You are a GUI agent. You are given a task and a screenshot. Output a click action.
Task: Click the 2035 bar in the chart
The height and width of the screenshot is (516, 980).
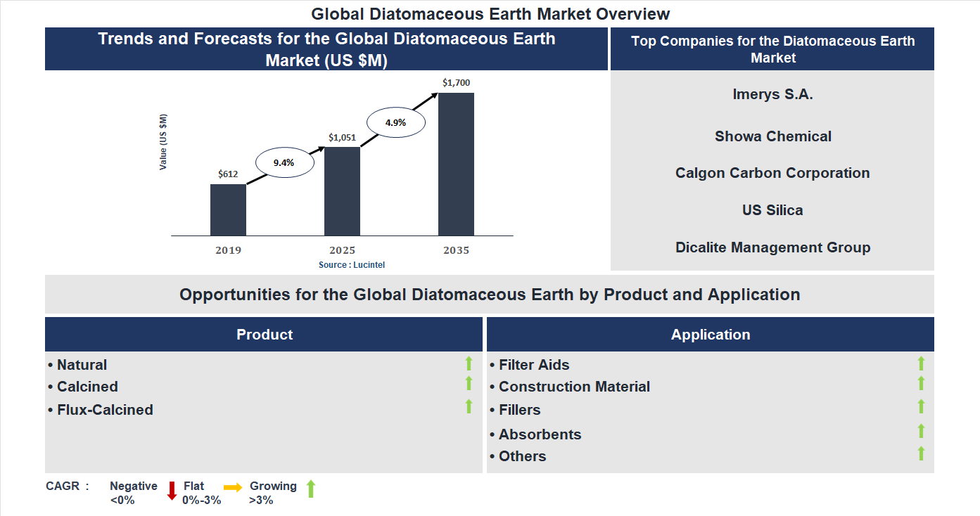coord(456,164)
